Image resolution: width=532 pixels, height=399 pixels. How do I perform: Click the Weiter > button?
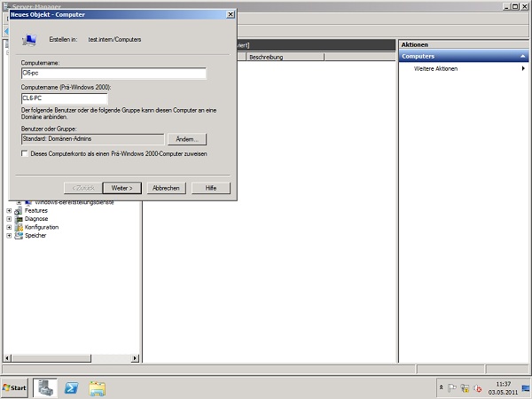click(121, 188)
